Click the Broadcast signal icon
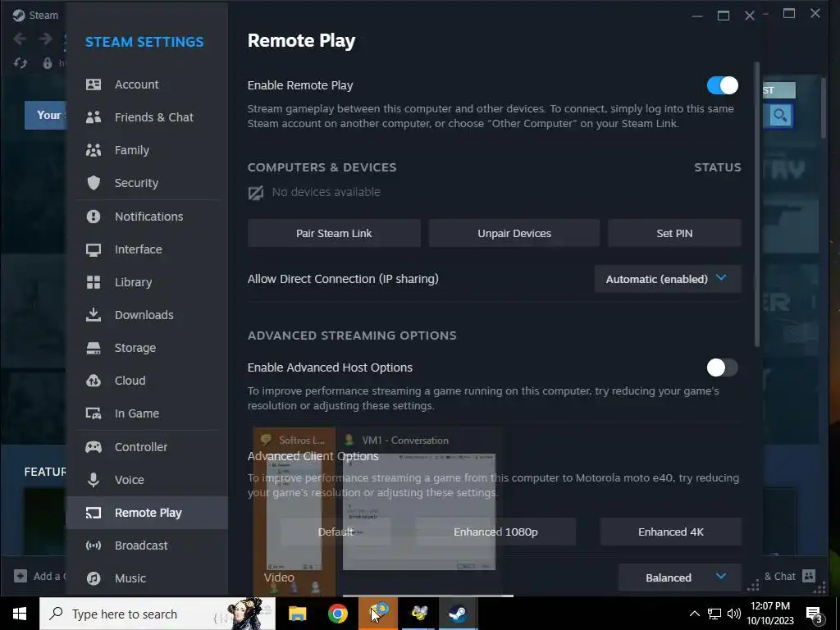The width and height of the screenshot is (840, 630). pyautogui.click(x=94, y=546)
